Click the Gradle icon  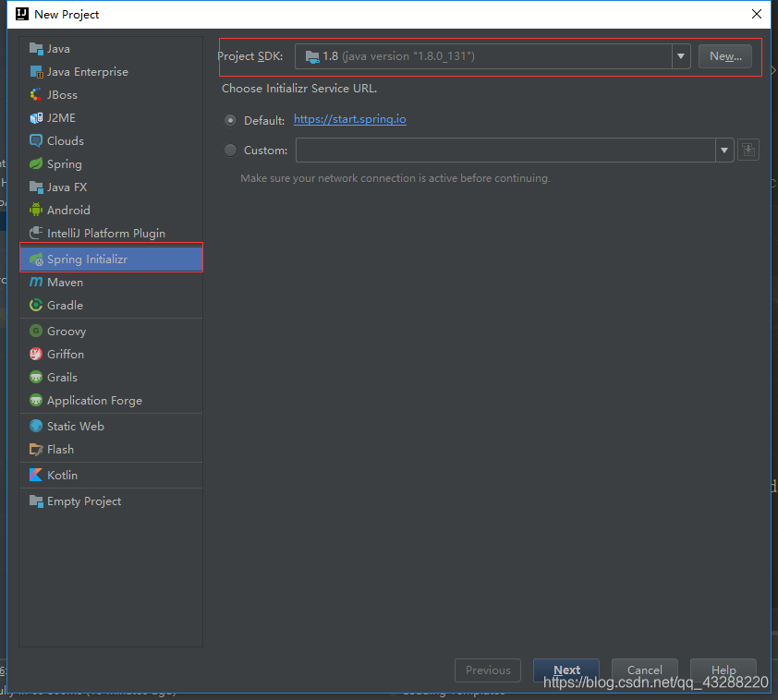click(x=36, y=306)
